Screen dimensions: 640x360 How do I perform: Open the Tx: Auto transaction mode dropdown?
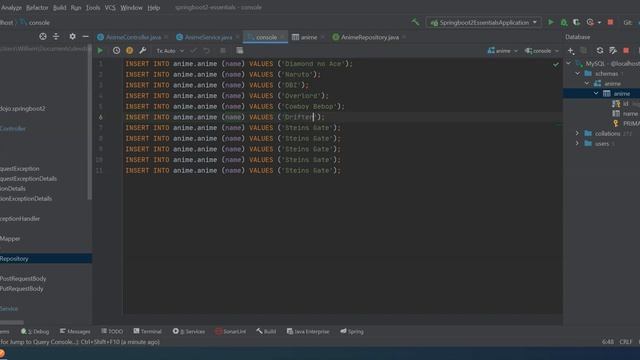click(x=170, y=51)
